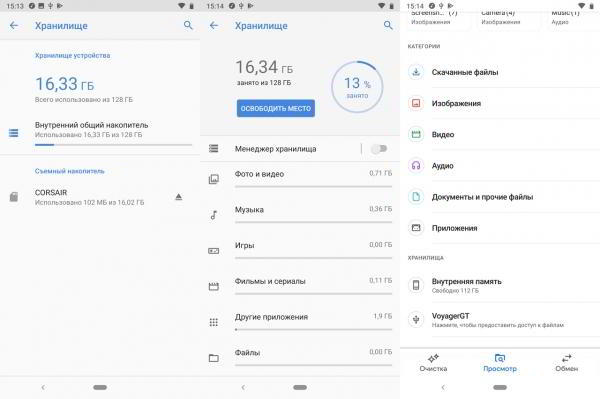This screenshot has width=600, height=399.
Task: Click the Приложения category icon
Action: pos(416,228)
